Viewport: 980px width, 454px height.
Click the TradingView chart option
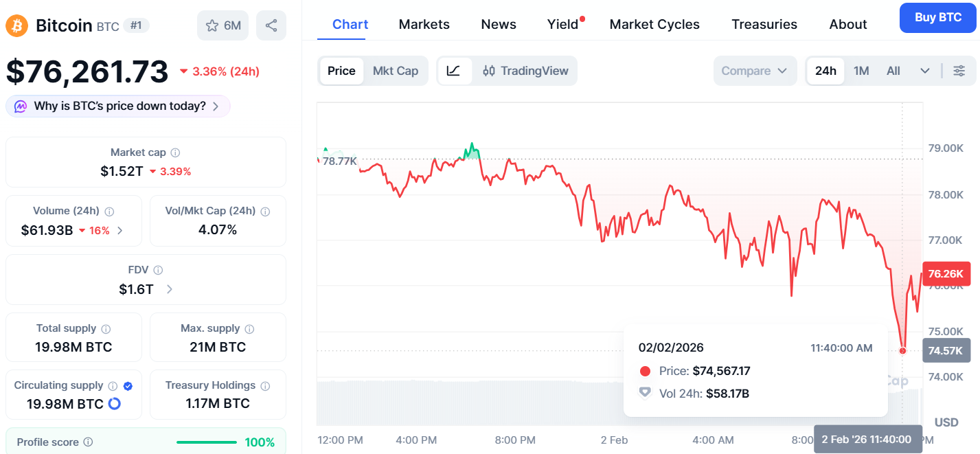coord(525,71)
